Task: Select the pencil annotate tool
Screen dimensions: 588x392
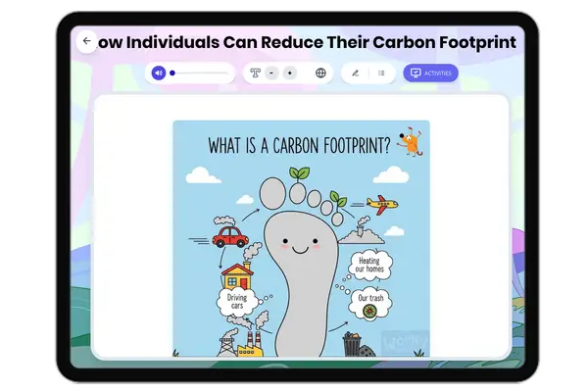Action: coord(355,73)
